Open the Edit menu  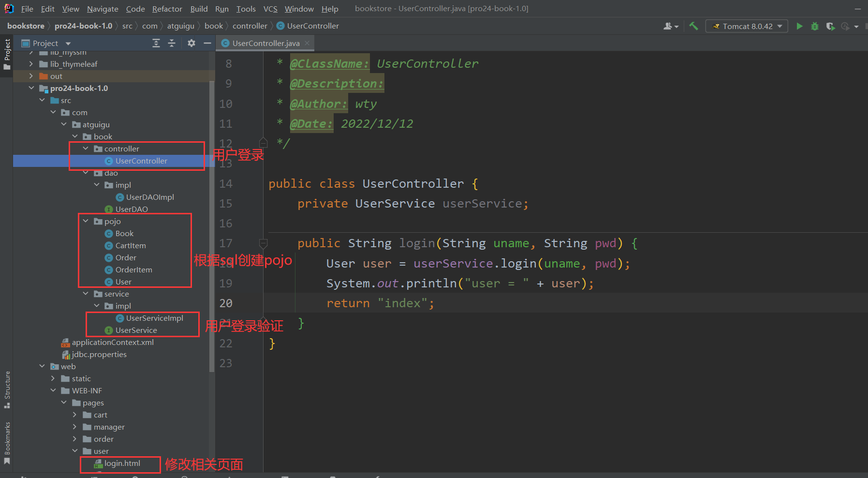tap(48, 9)
